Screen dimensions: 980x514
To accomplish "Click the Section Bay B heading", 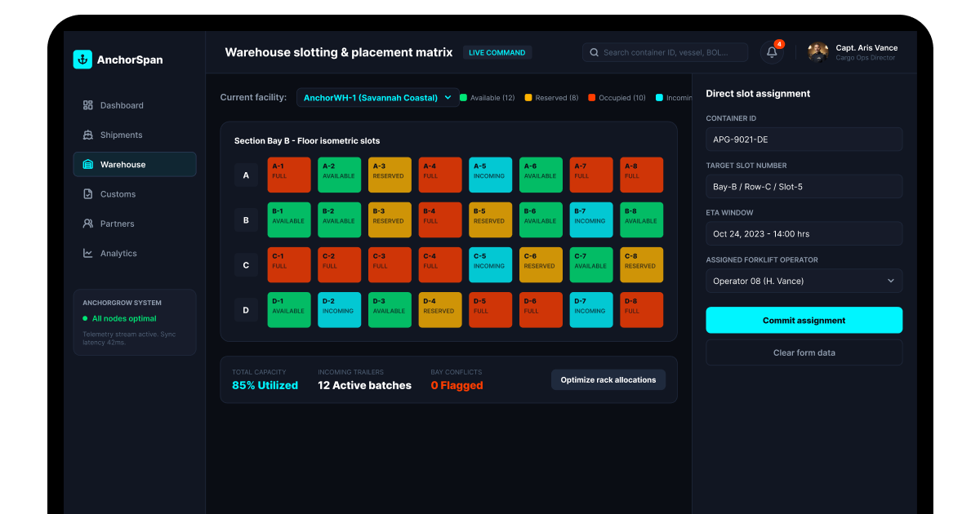I will [x=307, y=140].
